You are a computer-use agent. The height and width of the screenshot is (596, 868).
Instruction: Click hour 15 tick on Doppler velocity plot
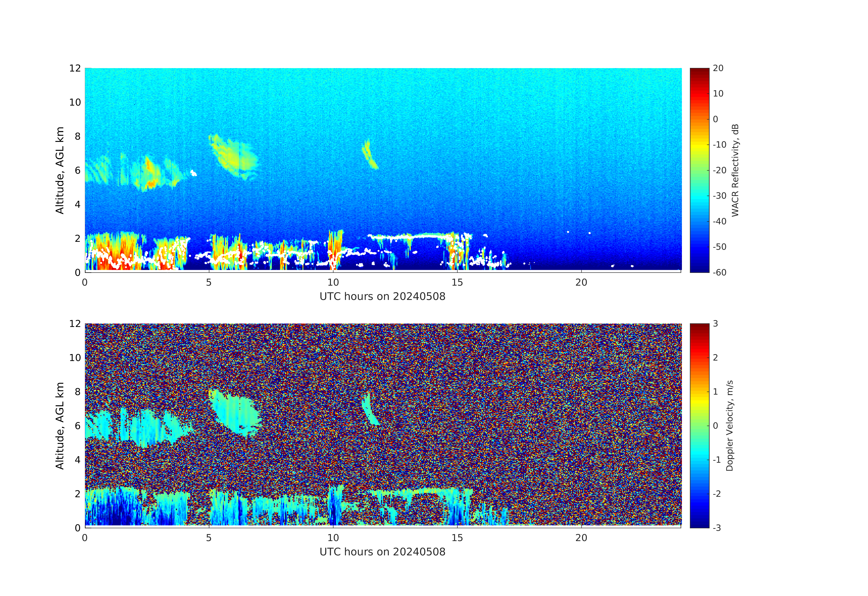click(457, 538)
